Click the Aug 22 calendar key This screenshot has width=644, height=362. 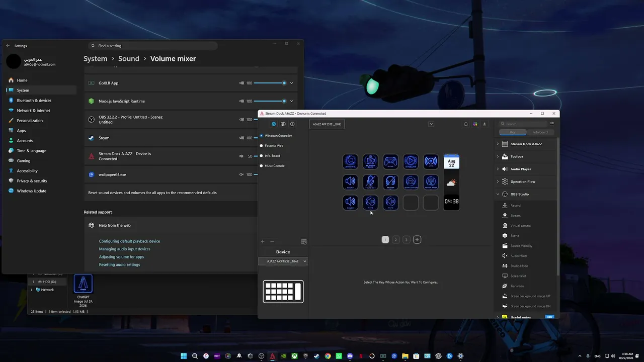451,162
